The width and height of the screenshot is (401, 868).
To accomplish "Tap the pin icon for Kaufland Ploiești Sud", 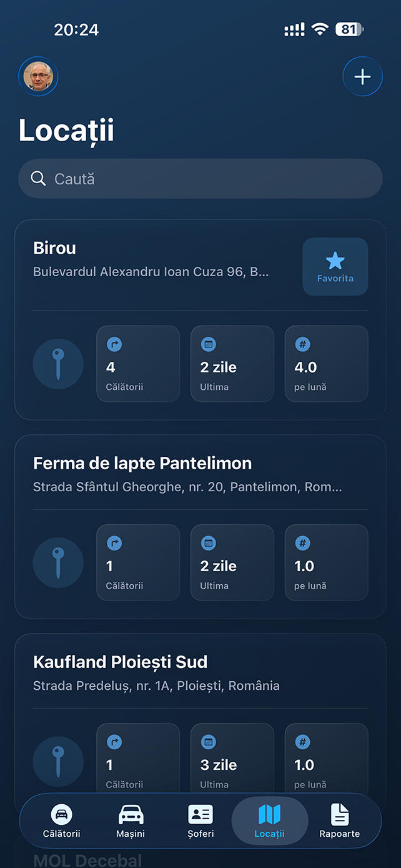I will (x=58, y=761).
